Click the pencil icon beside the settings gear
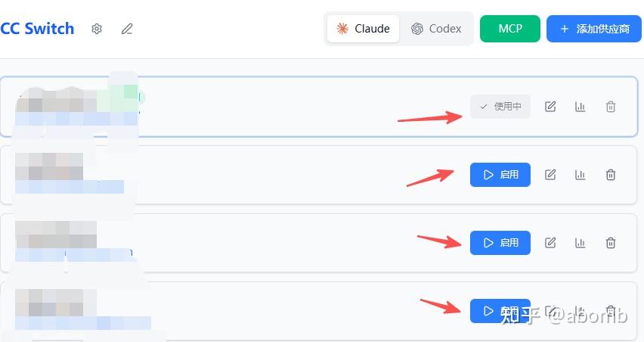 [x=127, y=29]
